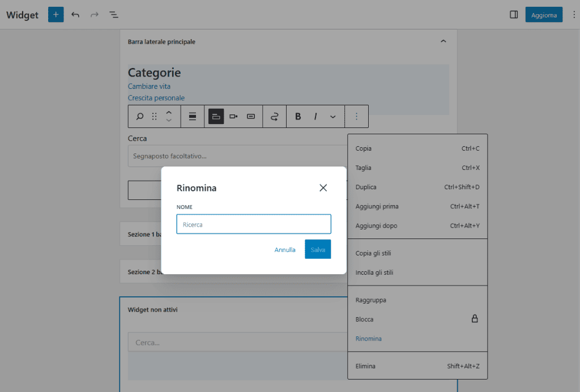Select Blocca with the lock icon
This screenshot has height=392, width=580.
click(417, 319)
